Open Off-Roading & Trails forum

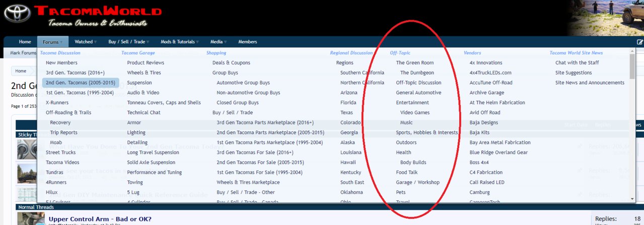pos(68,113)
